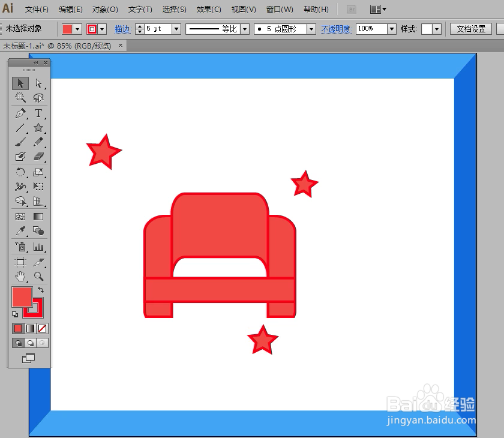Select the Artboard tool
The height and width of the screenshot is (438, 504).
(x=20, y=262)
